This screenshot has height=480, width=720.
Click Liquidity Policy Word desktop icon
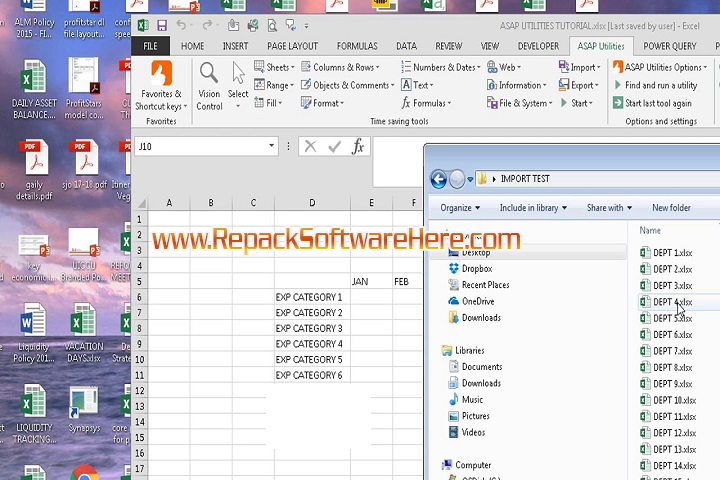coord(34,333)
